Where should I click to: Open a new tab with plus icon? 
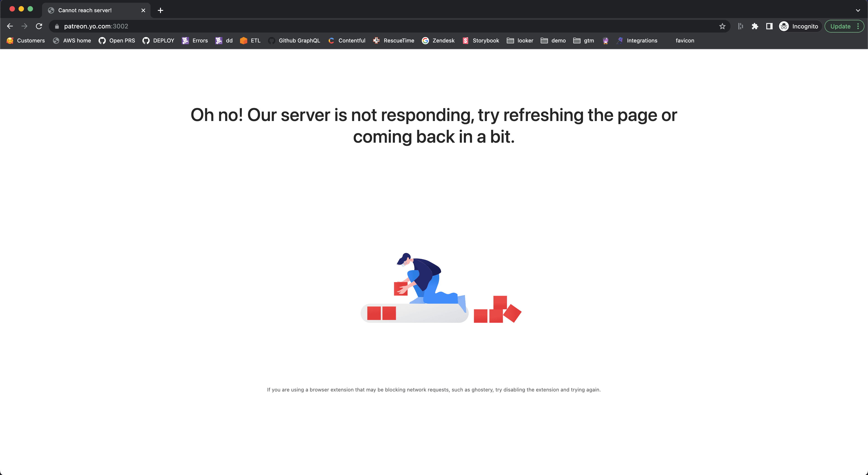(x=160, y=10)
